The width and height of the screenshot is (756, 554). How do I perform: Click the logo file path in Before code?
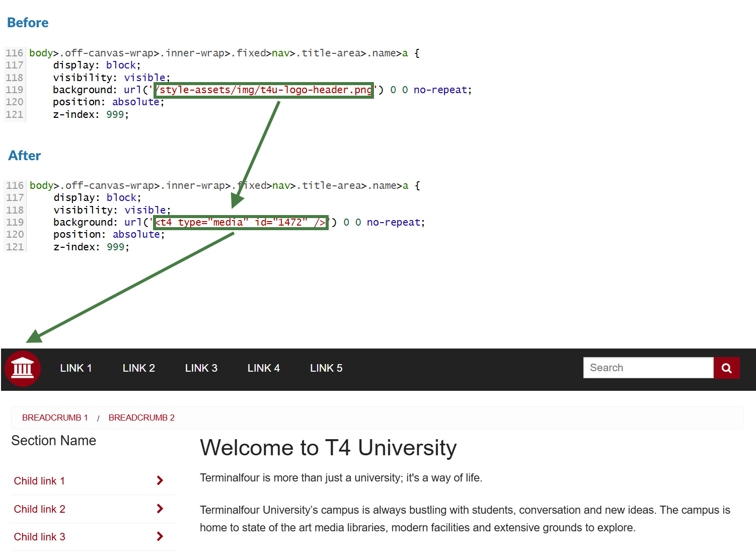[x=264, y=90]
